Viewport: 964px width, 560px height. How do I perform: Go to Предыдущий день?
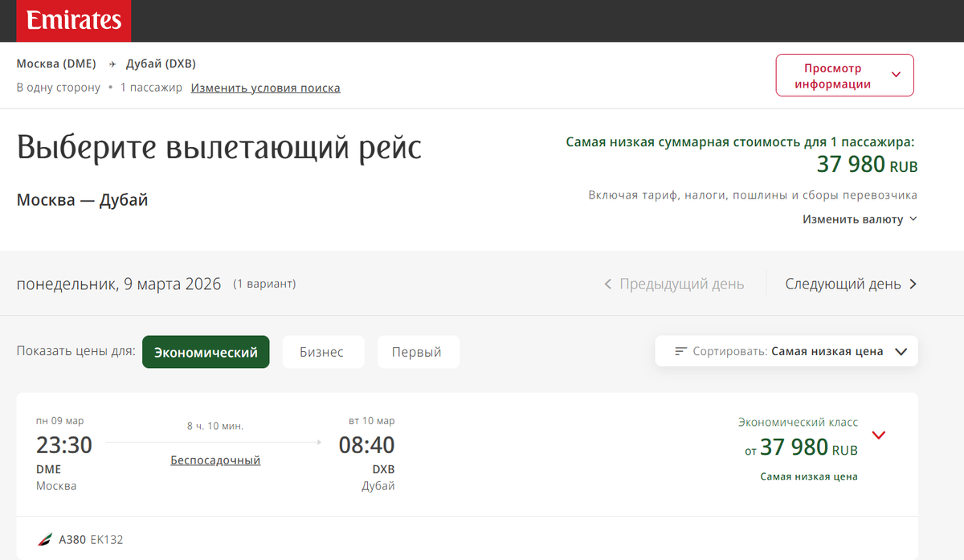[x=674, y=284]
